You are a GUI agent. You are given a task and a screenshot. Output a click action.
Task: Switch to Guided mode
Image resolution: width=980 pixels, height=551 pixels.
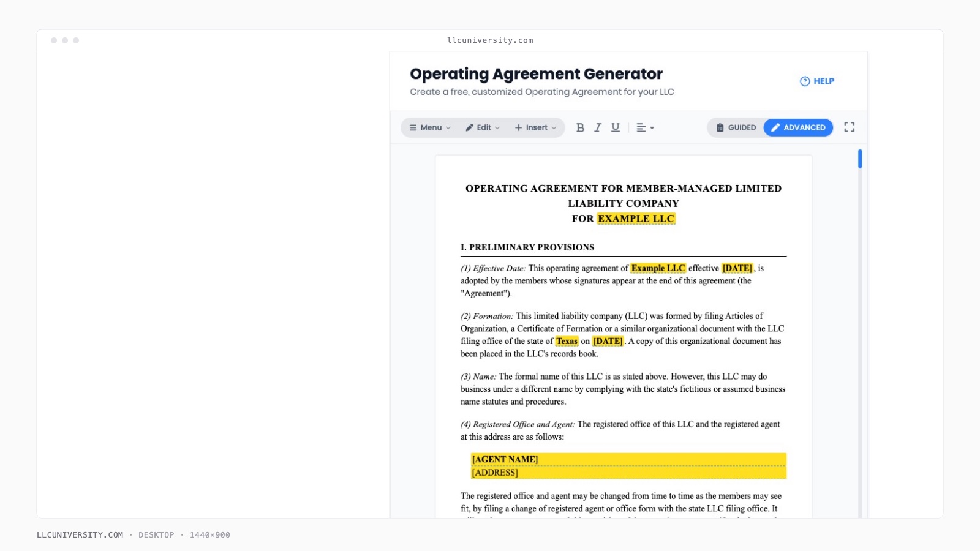736,127
